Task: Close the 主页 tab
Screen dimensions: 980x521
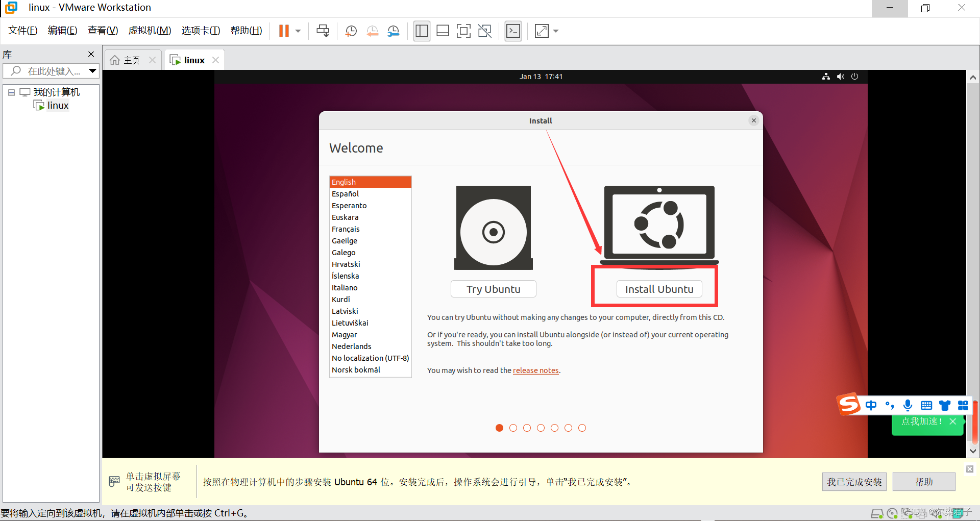Action: (152, 60)
